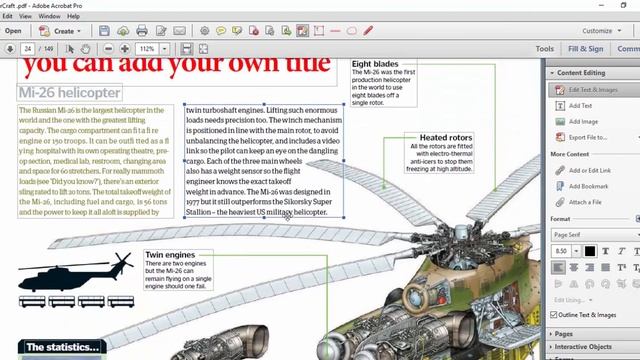Click the extract page icon
This screenshot has width=640, height=360.
point(286,31)
